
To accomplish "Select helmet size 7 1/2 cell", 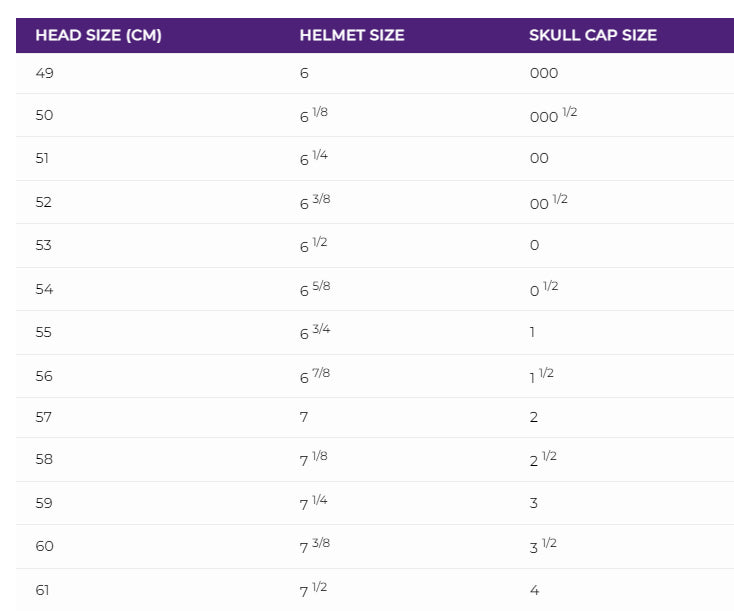I will click(x=314, y=590).
